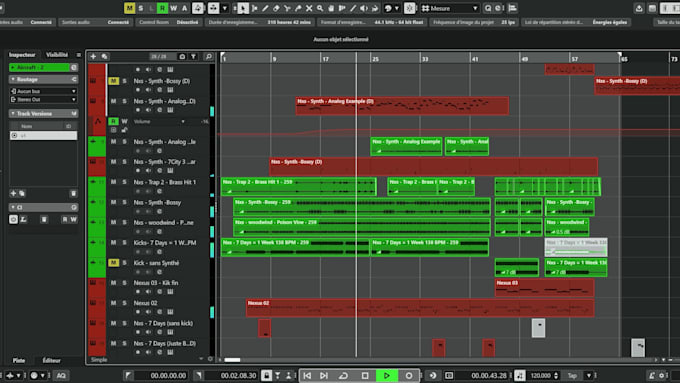Toggle the global Mute M button

tap(129, 8)
